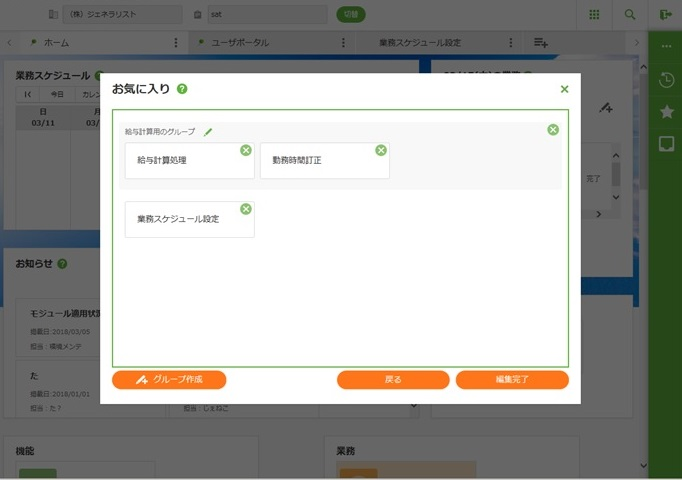Open the apps grid menu icon
Viewport: 682px width, 480px height.
click(x=594, y=15)
